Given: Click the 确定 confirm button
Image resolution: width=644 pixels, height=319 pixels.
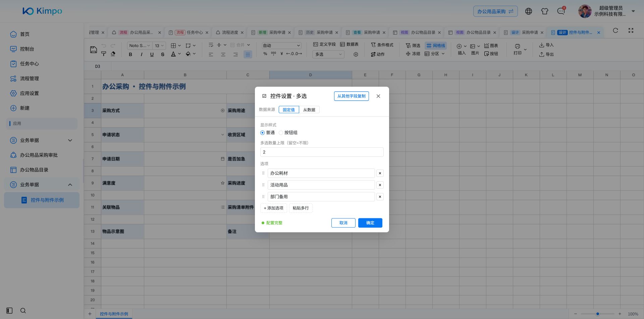Looking at the screenshot, I should click(370, 223).
